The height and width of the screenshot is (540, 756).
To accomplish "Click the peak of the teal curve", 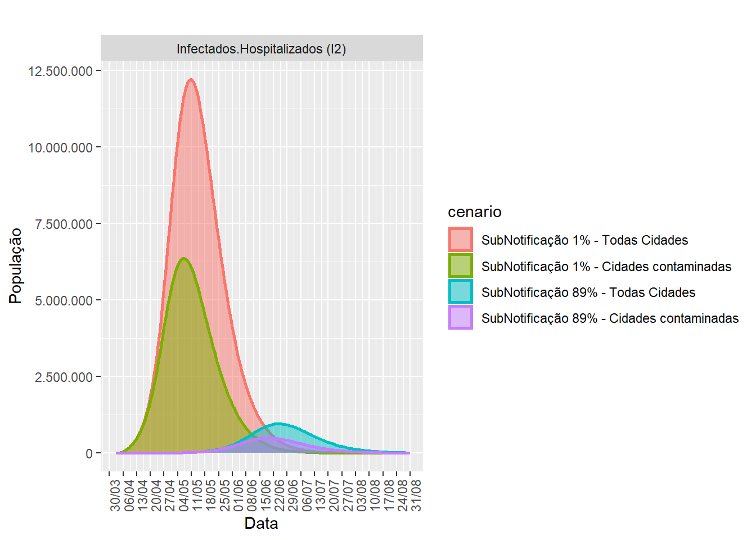I will pyautogui.click(x=278, y=424).
